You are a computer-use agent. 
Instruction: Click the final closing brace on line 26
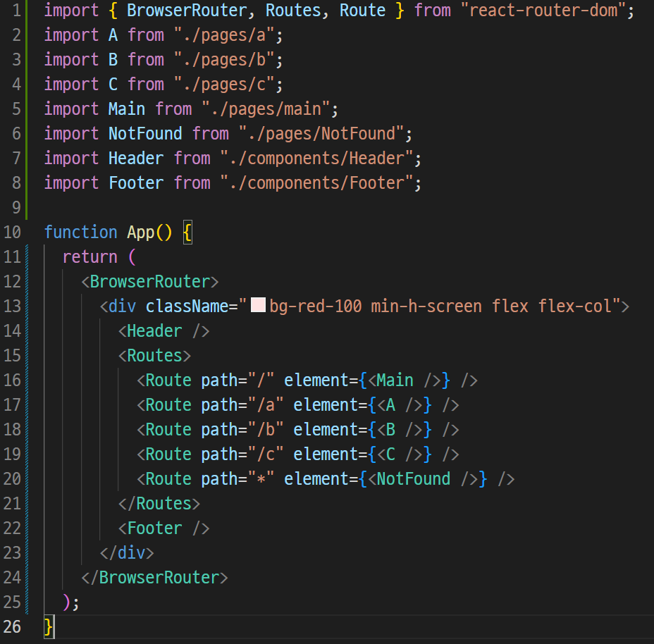(49, 626)
